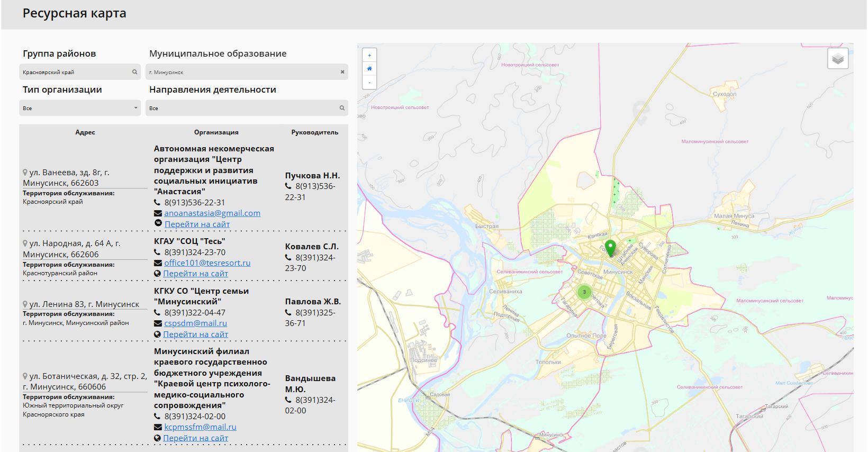This screenshot has width=868, height=452.
Task: Click search icon in Направления деятельности field
Action: 342,108
